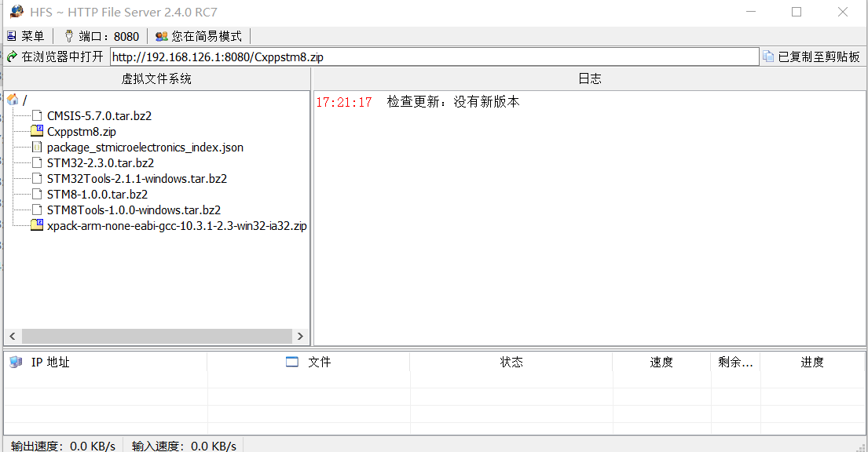Select STM8Tools-1.0.0-windows.tar.bz2 entry
This screenshot has width=868, height=452.
tap(134, 210)
